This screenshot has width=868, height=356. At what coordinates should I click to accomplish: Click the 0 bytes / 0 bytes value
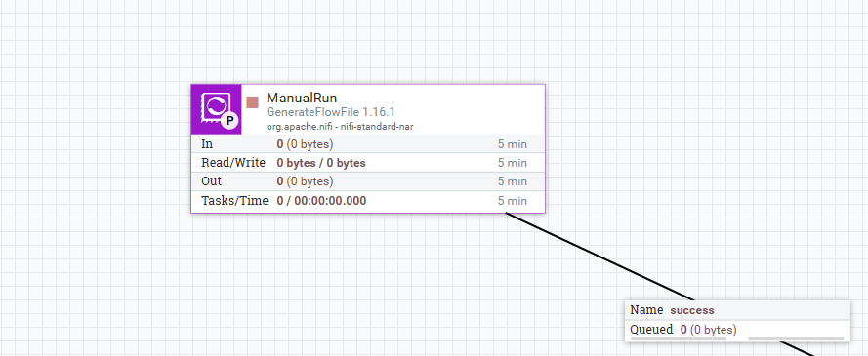(x=321, y=163)
